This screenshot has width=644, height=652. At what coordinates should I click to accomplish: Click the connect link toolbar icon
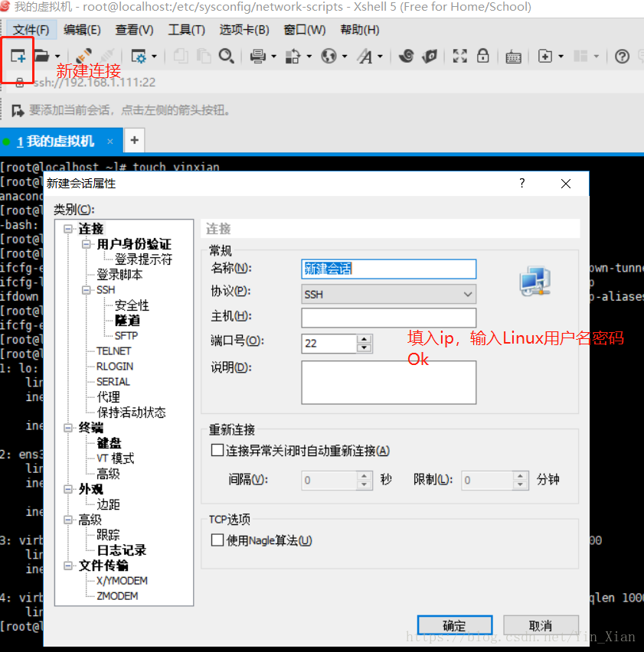pos(83,56)
